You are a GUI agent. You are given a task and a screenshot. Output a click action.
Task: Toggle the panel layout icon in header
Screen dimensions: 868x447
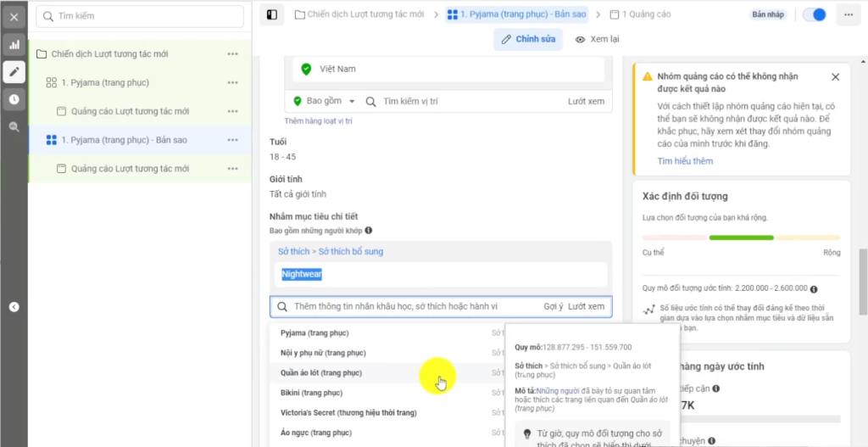[x=272, y=15]
